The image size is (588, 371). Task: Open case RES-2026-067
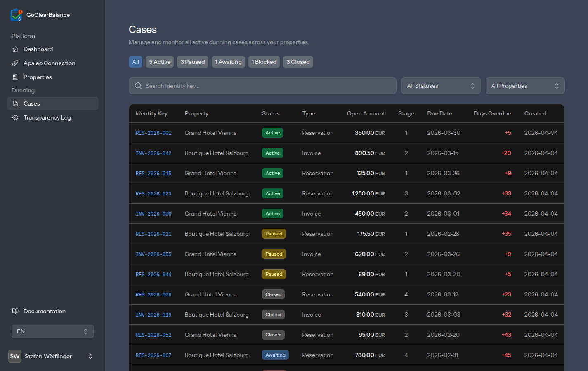pyautogui.click(x=153, y=355)
